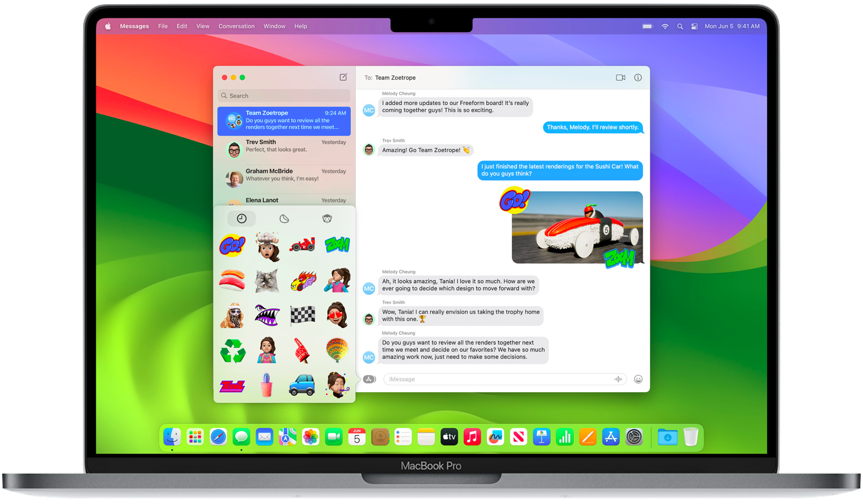Open Photos from the Dock
Viewport: 863px width, 504px height.
tap(311, 437)
